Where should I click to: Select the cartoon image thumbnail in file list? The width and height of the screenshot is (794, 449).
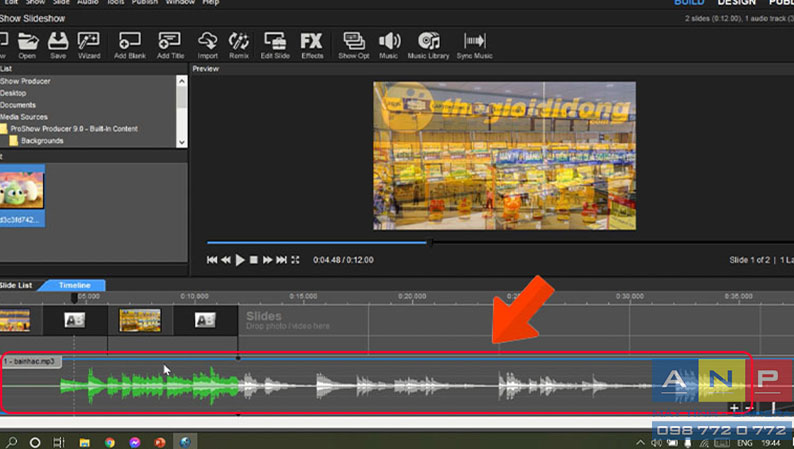tap(22, 190)
